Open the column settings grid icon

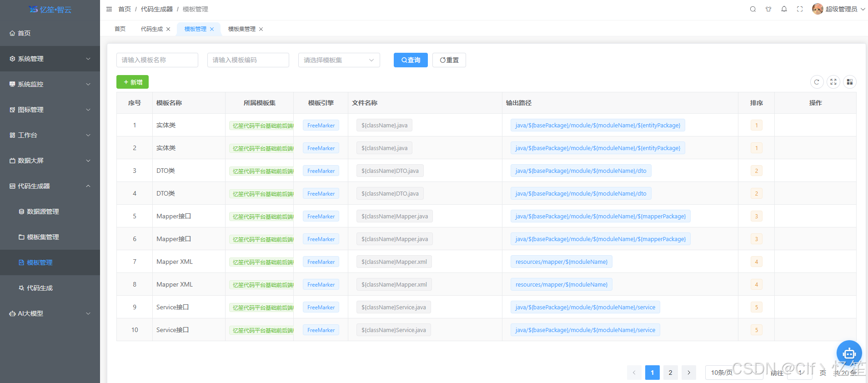(x=849, y=82)
